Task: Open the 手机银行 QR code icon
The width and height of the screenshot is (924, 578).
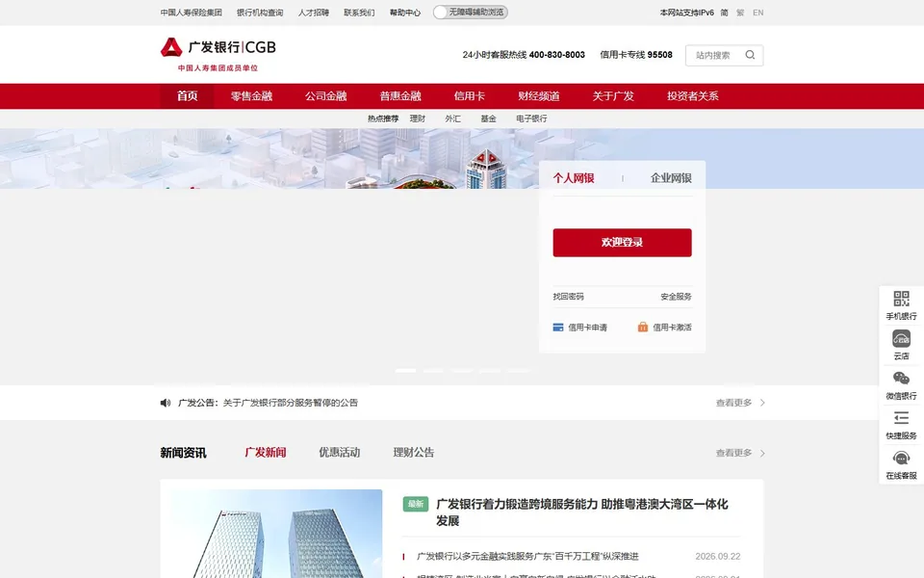Action: pos(901,299)
